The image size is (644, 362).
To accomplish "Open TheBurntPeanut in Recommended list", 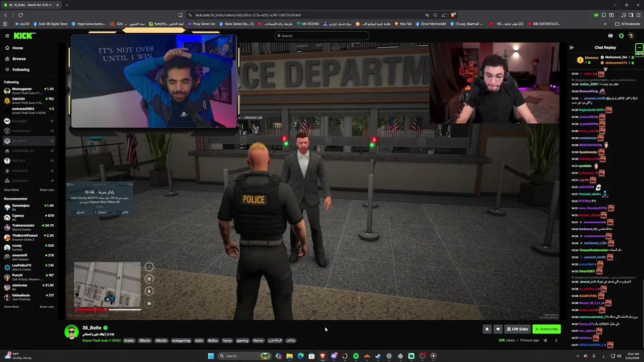I will pos(29,237).
